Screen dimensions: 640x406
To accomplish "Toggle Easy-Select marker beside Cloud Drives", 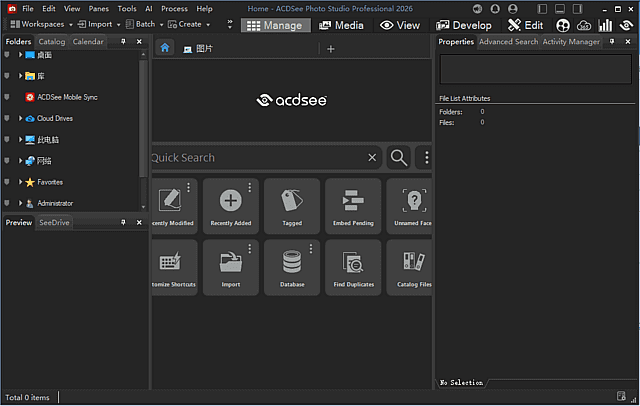I will (x=7, y=118).
